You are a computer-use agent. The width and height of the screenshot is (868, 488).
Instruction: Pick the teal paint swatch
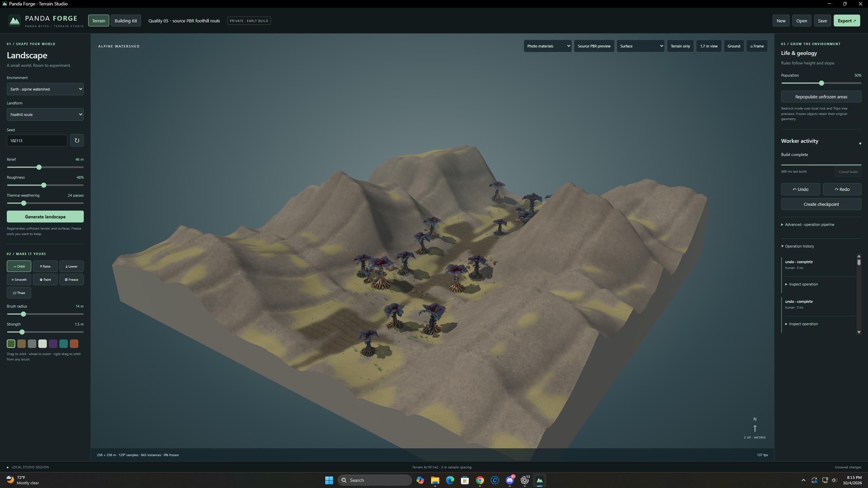click(63, 344)
